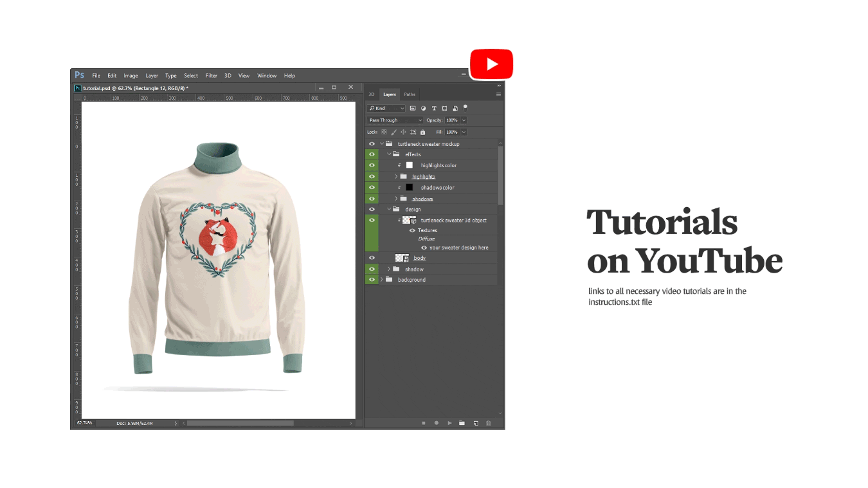This screenshot has width=868, height=488.
Task: Click the canvas horizontal scrollbar
Action: tap(240, 423)
